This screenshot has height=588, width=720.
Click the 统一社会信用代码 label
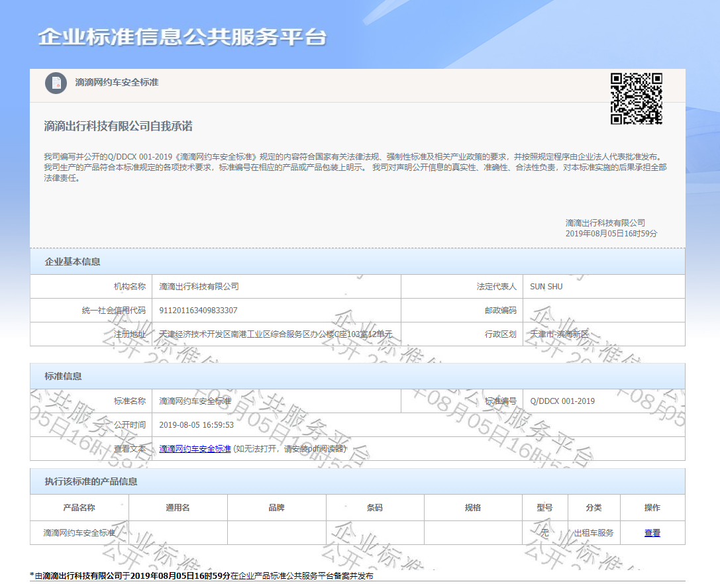tap(113, 311)
